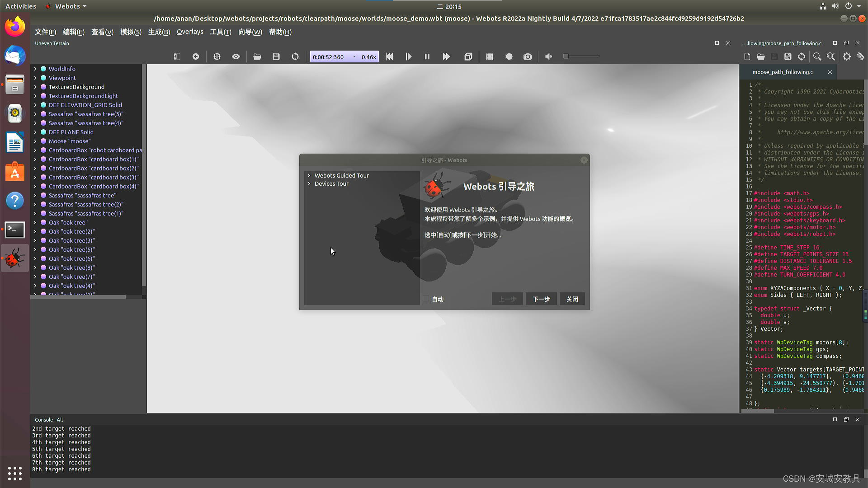Expand DEF ELEVATION_GRID Solid node
Screen dimensions: 868x488
(x=35, y=105)
